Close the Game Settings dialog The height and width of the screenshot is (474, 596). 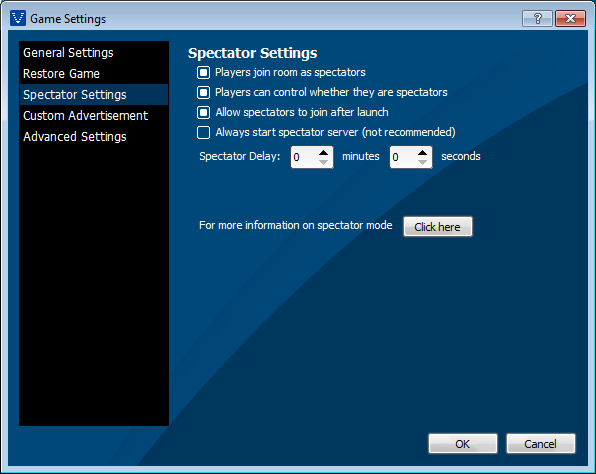[570, 18]
